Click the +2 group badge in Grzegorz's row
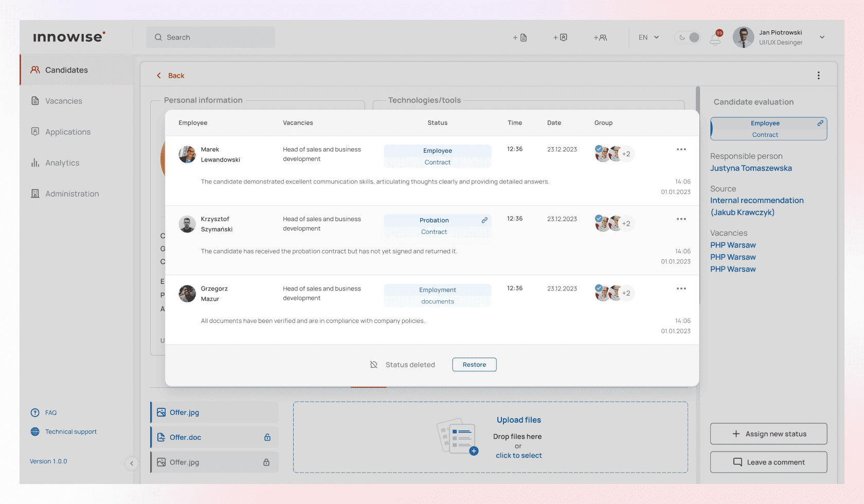 pyautogui.click(x=626, y=293)
